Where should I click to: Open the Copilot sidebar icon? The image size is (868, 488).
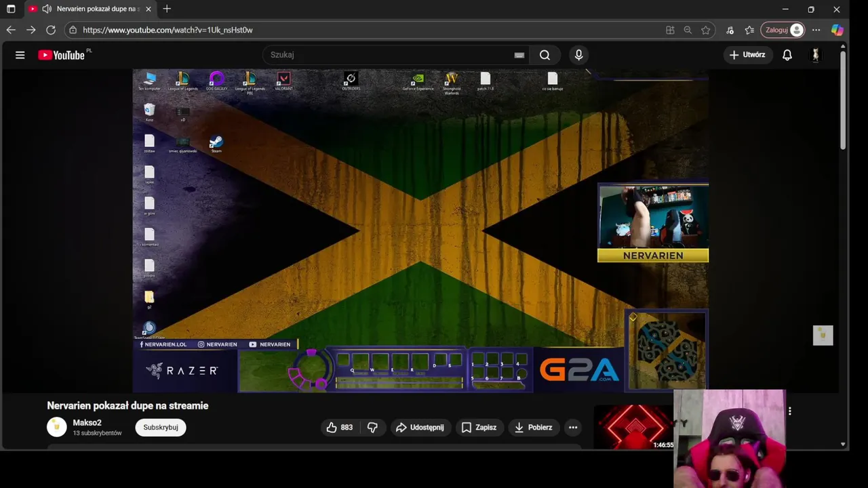click(x=837, y=30)
